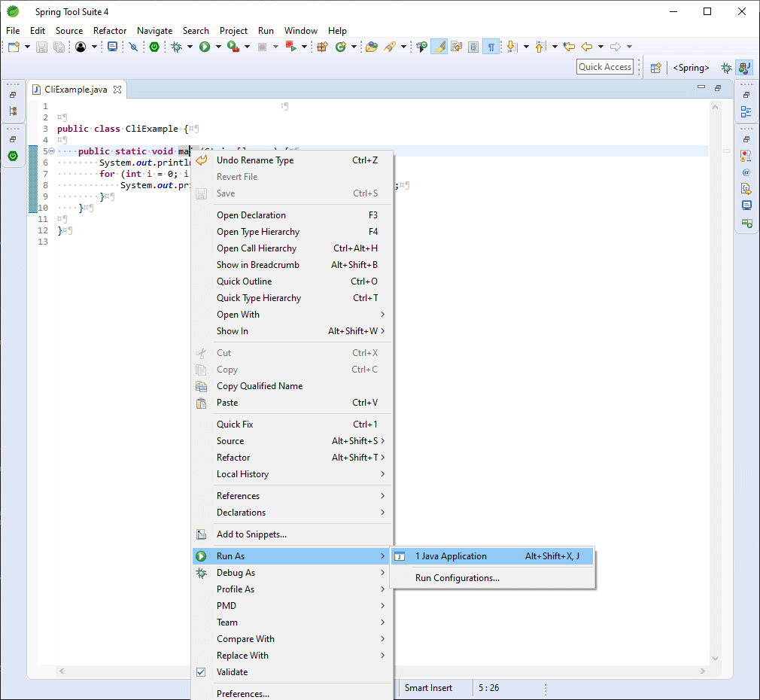Screen dimensions: 760x700
Task: Open the skip all breakpoints icon
Action: [x=133, y=47]
